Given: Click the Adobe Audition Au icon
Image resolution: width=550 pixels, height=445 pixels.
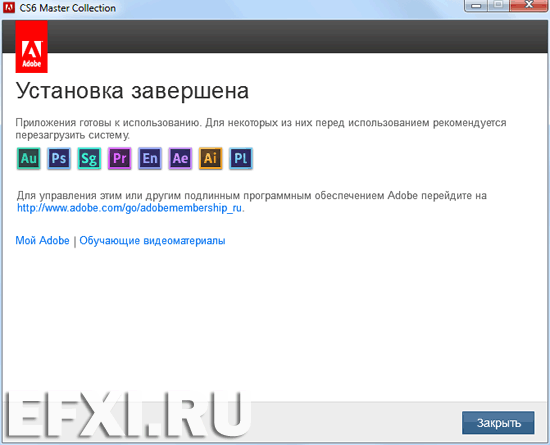Looking at the screenshot, I should (29, 159).
